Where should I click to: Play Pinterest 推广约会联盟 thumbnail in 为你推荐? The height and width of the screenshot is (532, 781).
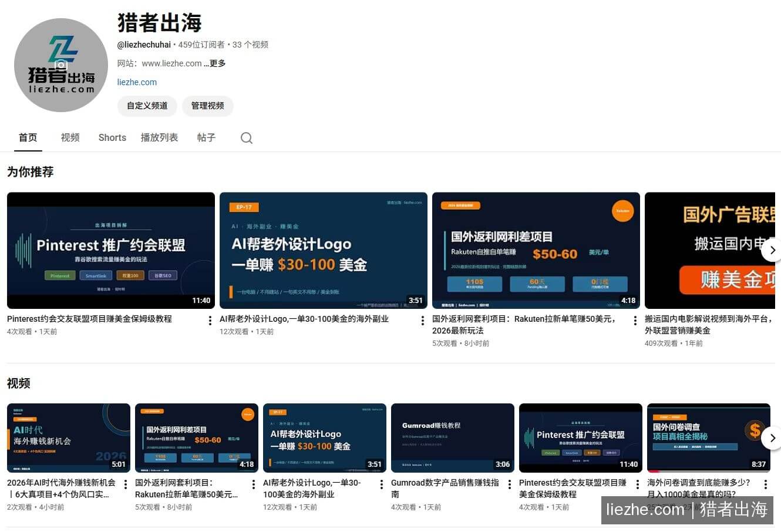[111, 250]
